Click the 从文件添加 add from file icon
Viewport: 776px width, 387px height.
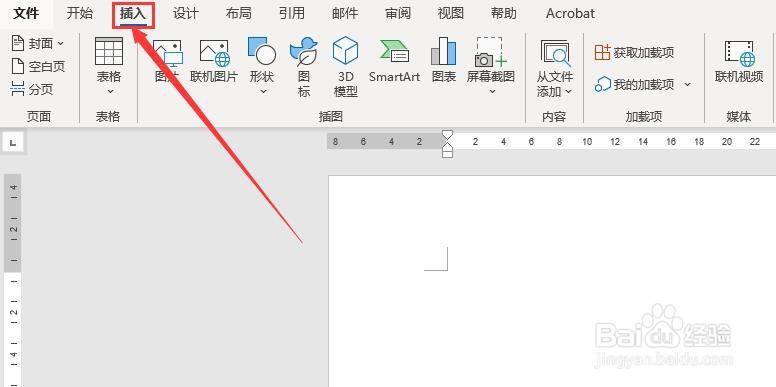click(555, 53)
